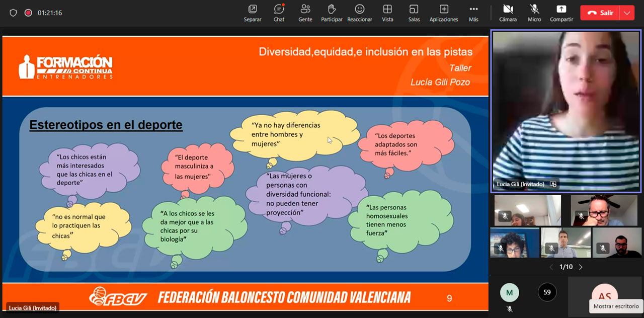The width and height of the screenshot is (644, 318).
Task: Click the muted mic icon under M avatar
Action: [x=509, y=308]
